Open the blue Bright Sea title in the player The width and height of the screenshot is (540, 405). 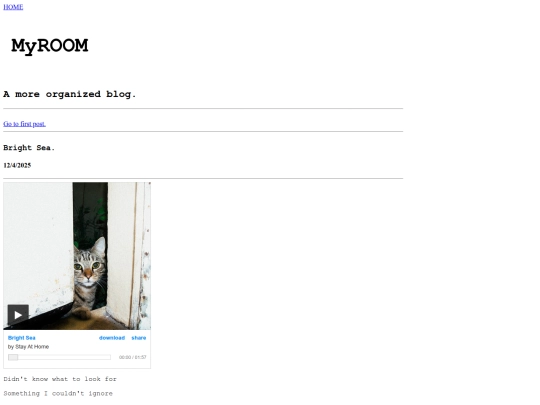(22, 338)
